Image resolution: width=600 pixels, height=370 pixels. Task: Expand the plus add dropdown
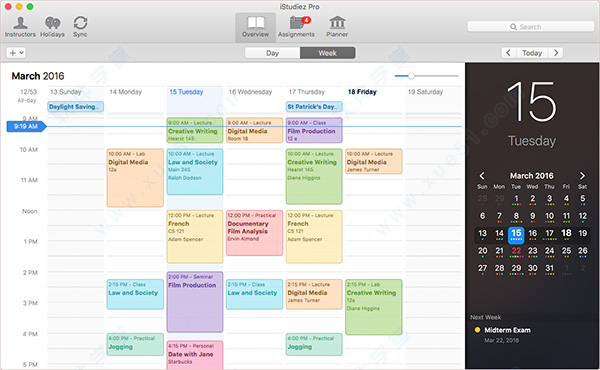16,53
